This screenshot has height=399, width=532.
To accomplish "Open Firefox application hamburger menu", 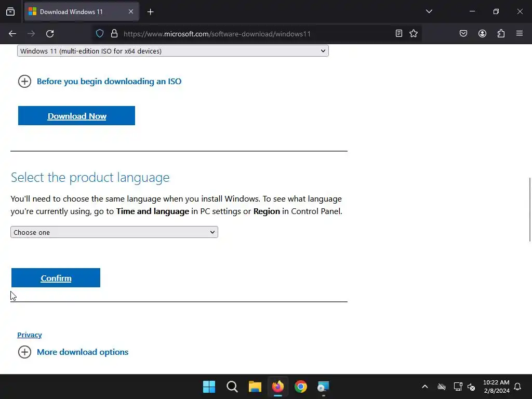I will [x=520, y=33].
